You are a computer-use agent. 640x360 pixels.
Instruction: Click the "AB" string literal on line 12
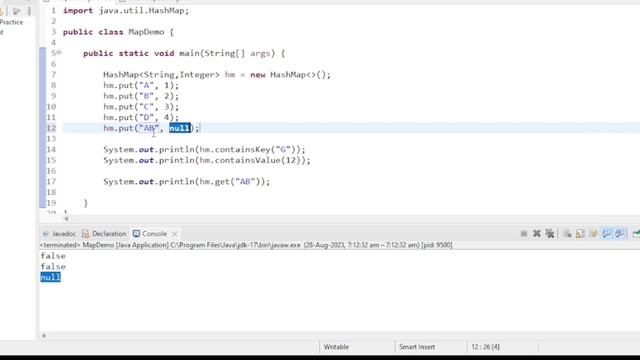(149, 128)
